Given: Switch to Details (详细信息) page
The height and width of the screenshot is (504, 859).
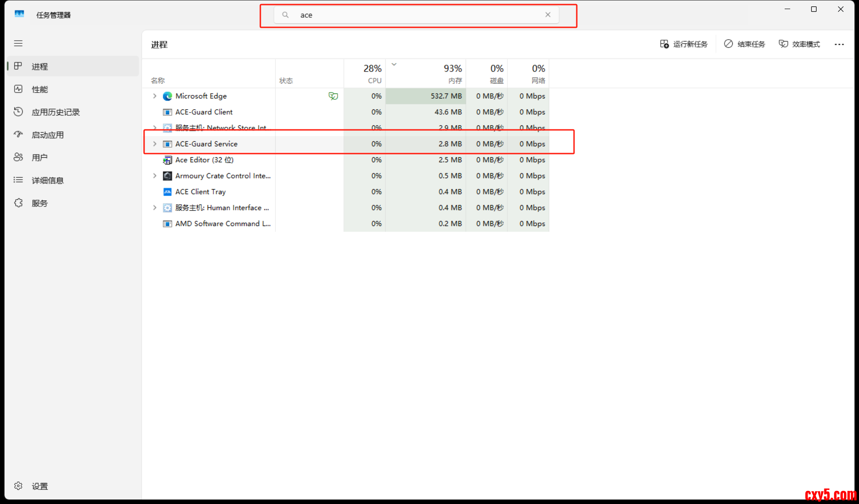Looking at the screenshot, I should pos(47,180).
